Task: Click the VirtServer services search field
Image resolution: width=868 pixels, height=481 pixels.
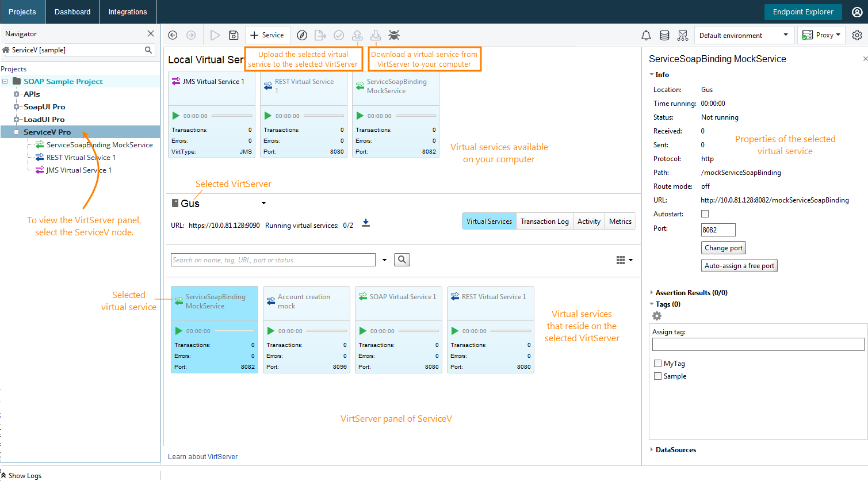Action: click(x=273, y=259)
